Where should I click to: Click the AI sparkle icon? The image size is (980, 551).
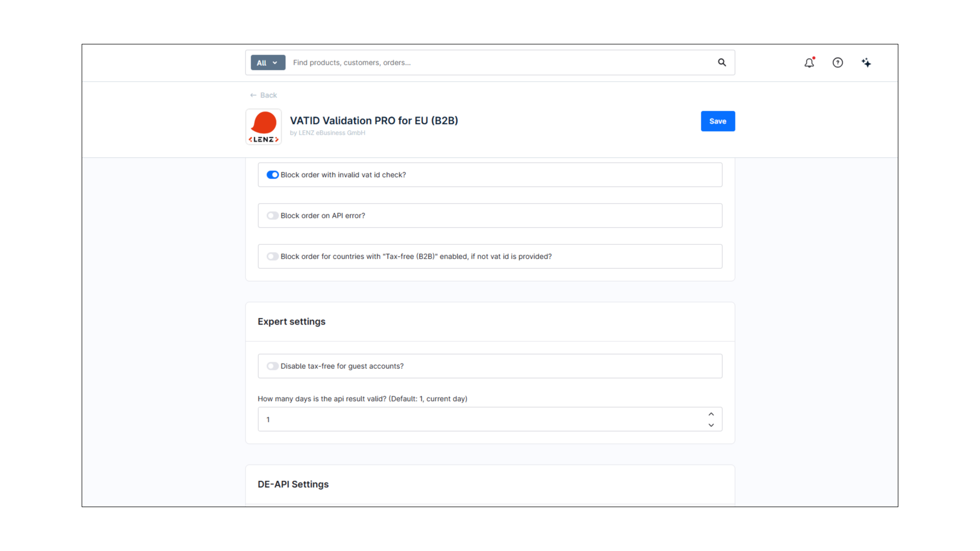point(866,63)
